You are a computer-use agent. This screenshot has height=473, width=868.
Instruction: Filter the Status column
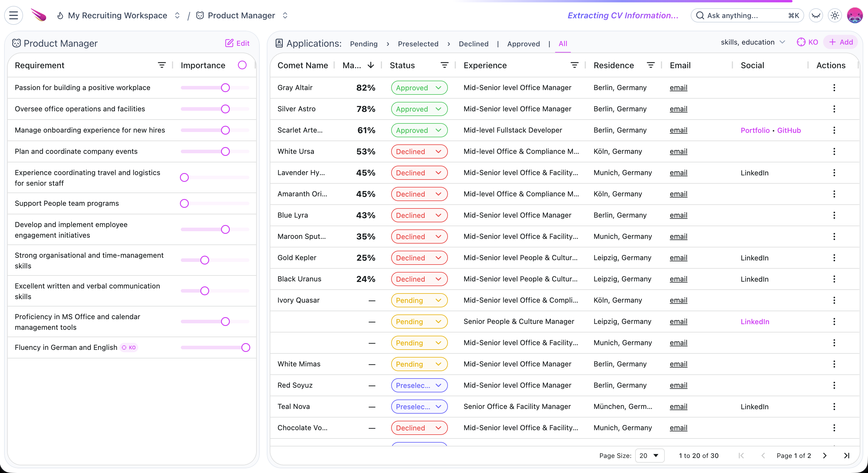(x=444, y=65)
